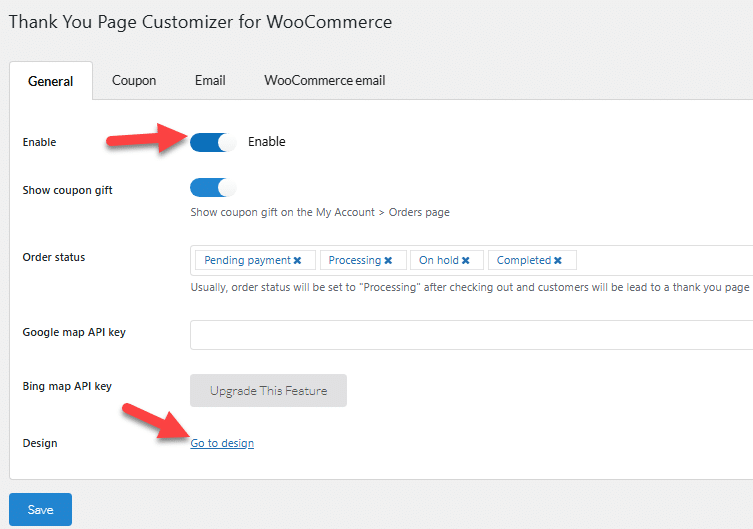The width and height of the screenshot is (753, 529).
Task: Open the Coupon tab
Action: (x=134, y=80)
